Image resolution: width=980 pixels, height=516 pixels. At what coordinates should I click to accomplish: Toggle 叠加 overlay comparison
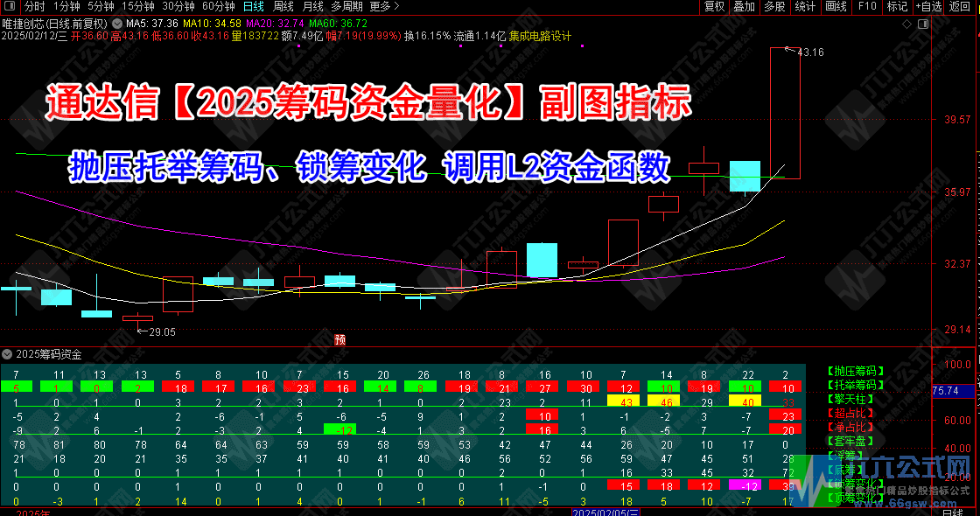(x=744, y=6)
